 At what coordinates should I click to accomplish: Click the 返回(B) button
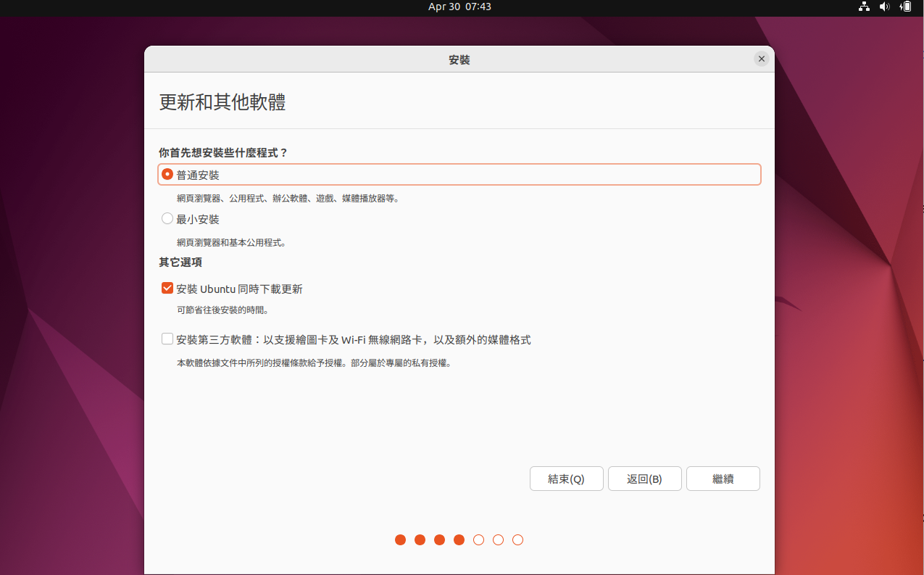click(644, 479)
